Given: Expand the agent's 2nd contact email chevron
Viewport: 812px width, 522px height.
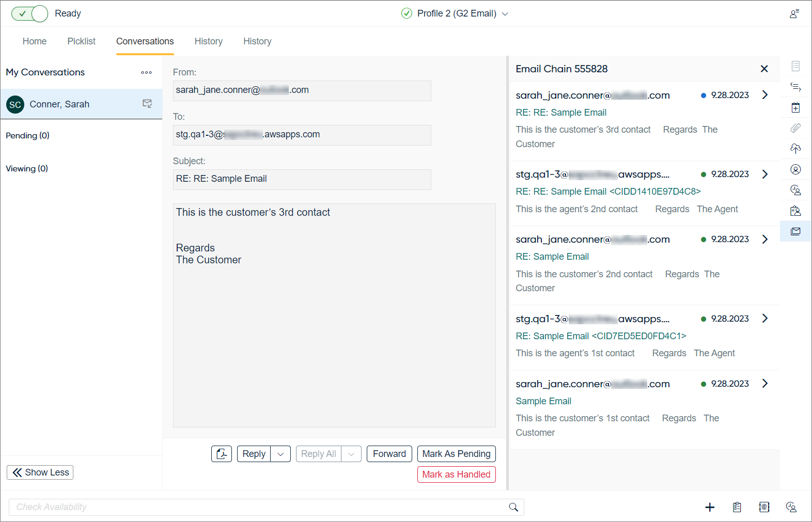Looking at the screenshot, I should (x=765, y=174).
